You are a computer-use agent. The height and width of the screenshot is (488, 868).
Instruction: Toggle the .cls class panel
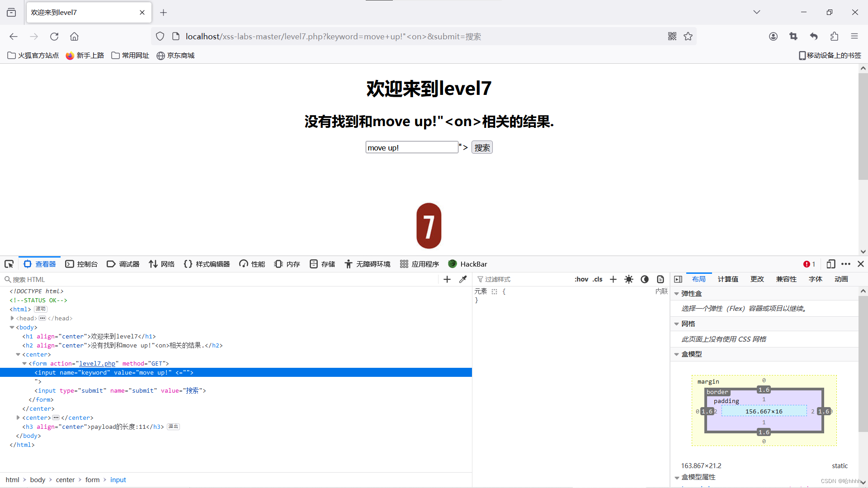point(598,279)
